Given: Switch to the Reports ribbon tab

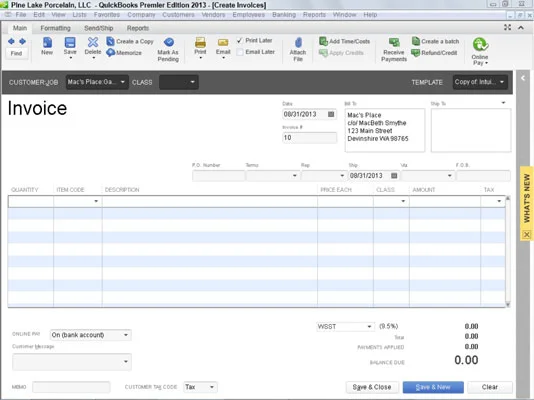Looking at the screenshot, I should click(138, 28).
